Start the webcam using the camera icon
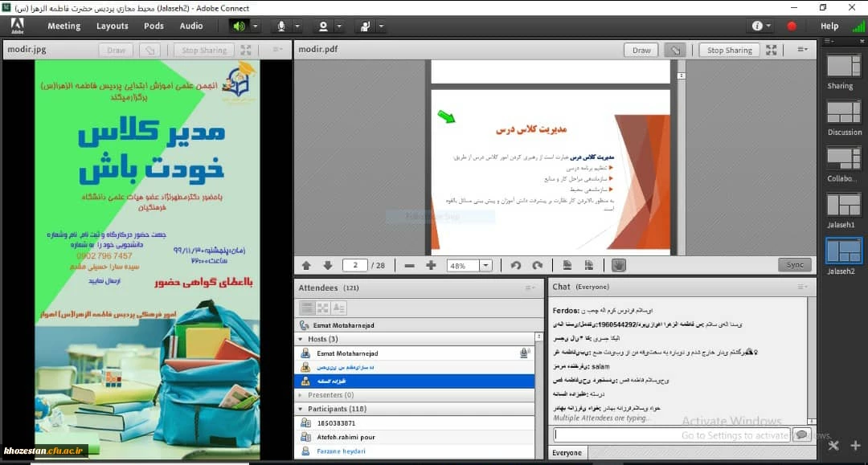868x465 pixels. coord(323,26)
